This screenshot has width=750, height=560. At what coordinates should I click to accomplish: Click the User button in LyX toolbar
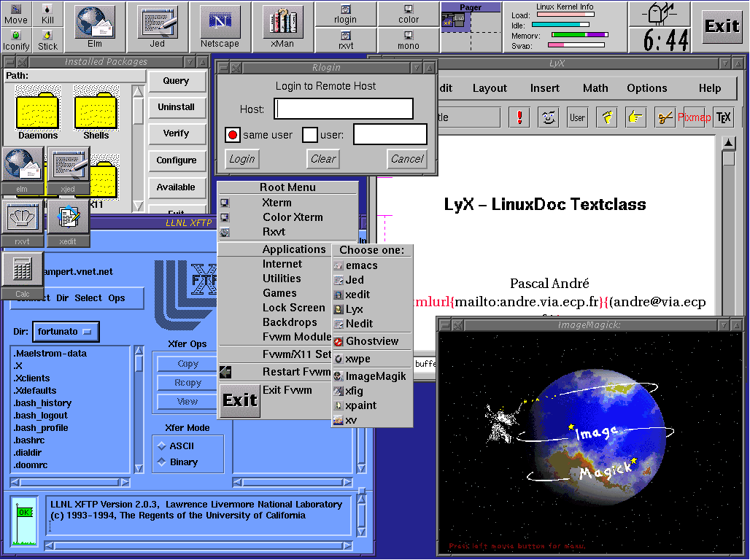[x=577, y=117]
